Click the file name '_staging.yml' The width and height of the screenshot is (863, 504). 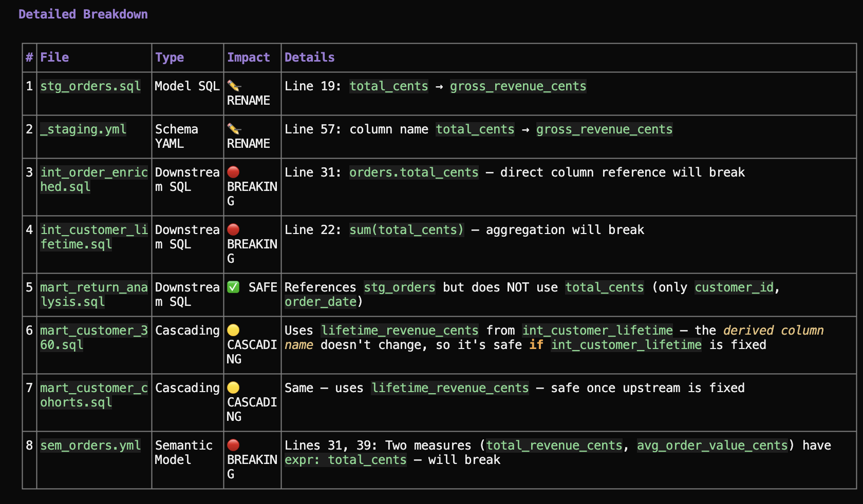pyautogui.click(x=83, y=129)
